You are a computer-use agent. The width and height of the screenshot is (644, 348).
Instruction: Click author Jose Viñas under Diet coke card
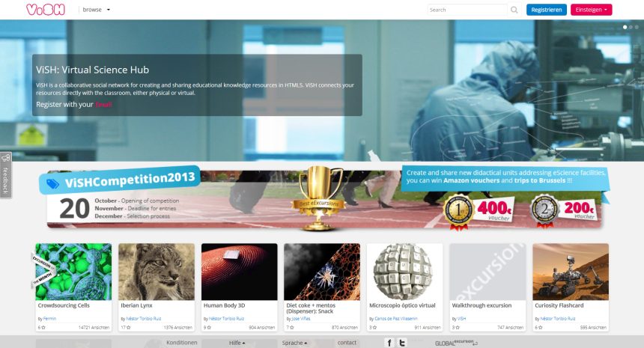point(301,319)
